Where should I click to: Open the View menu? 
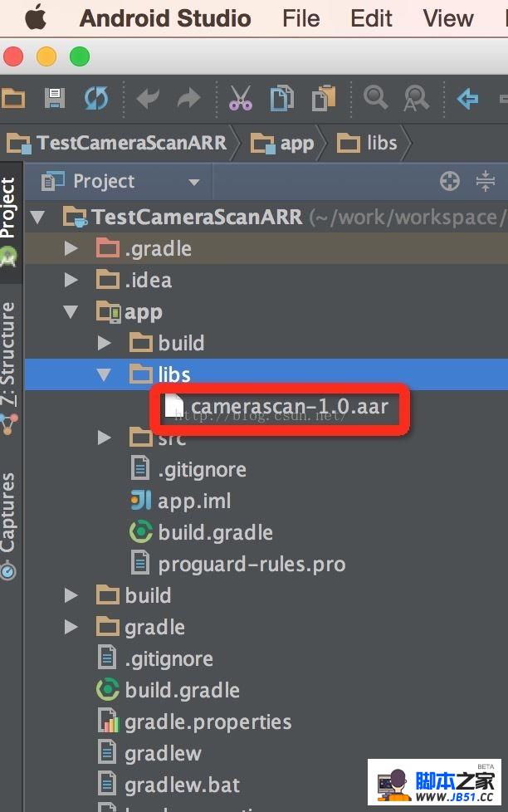click(448, 18)
